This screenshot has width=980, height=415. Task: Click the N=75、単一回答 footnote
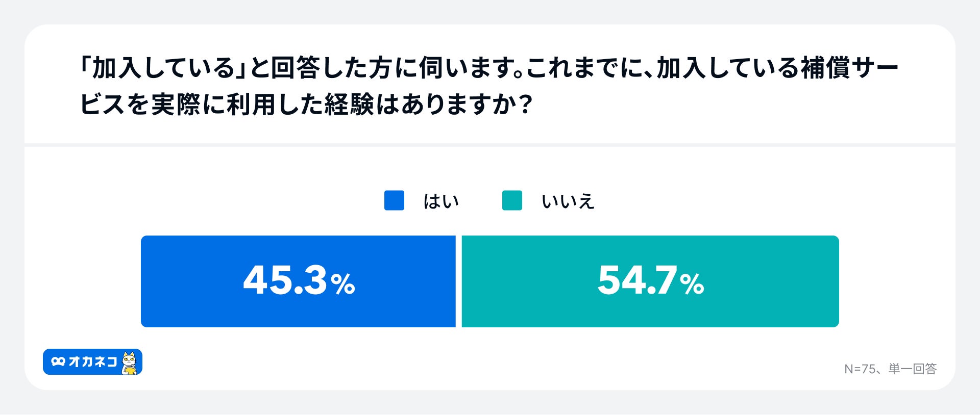pyautogui.click(x=890, y=369)
